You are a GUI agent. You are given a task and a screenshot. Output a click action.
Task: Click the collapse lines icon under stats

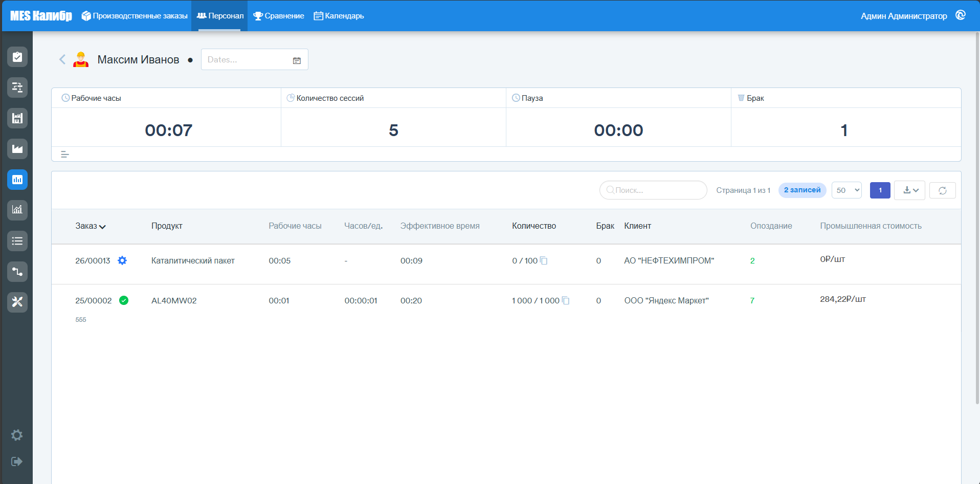[65, 154]
